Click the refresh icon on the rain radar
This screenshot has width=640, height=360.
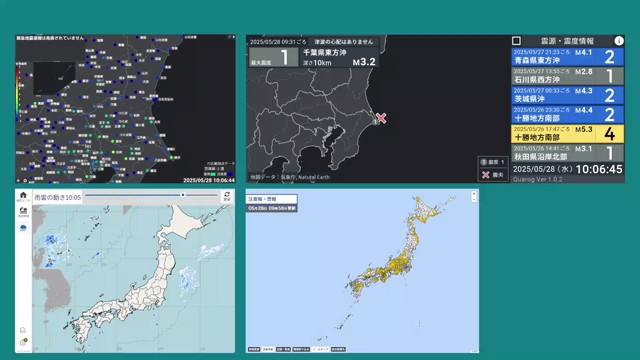[227, 196]
